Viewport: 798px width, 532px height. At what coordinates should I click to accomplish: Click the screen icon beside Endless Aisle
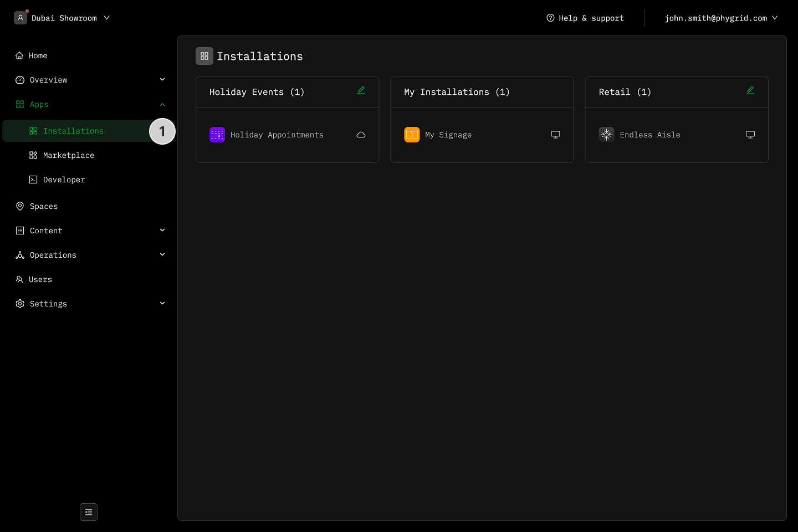coord(750,135)
